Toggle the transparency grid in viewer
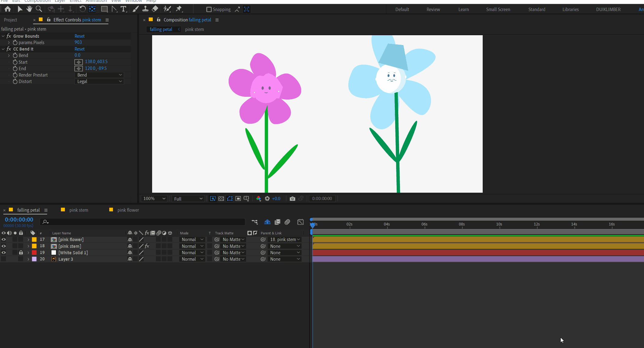 [221, 199]
